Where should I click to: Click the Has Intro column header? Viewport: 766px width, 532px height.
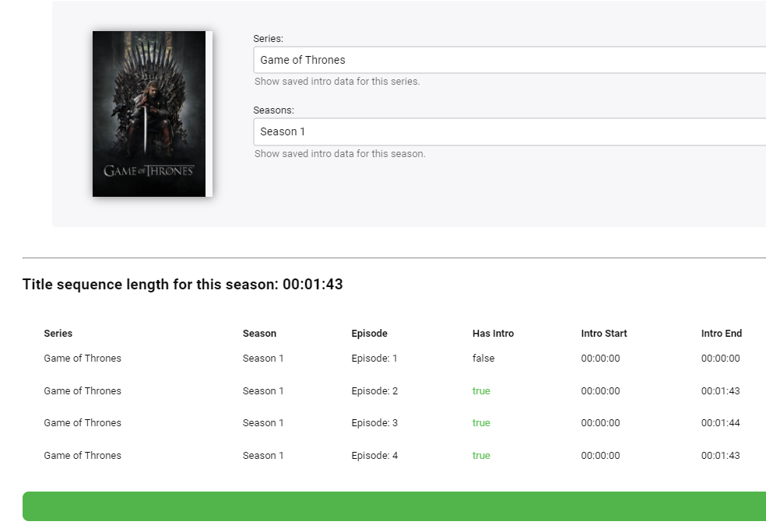(493, 334)
